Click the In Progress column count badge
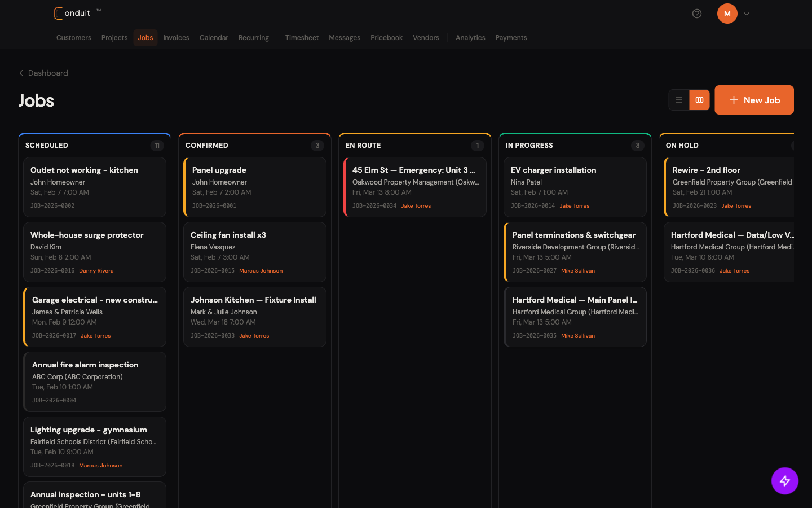The height and width of the screenshot is (508, 812). [x=638, y=146]
